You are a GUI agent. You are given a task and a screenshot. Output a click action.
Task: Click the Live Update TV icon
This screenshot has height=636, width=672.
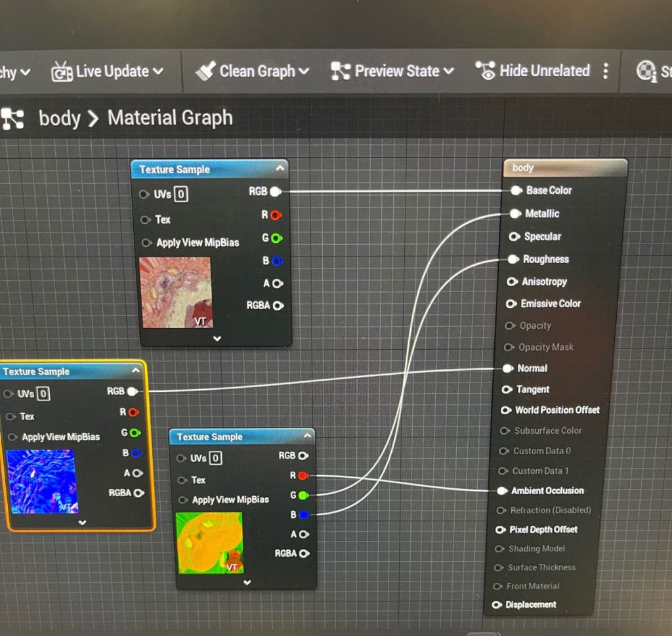point(62,72)
